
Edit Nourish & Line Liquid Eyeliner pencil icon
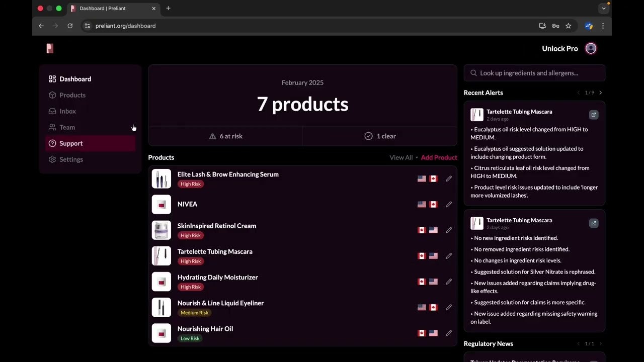[x=449, y=307]
